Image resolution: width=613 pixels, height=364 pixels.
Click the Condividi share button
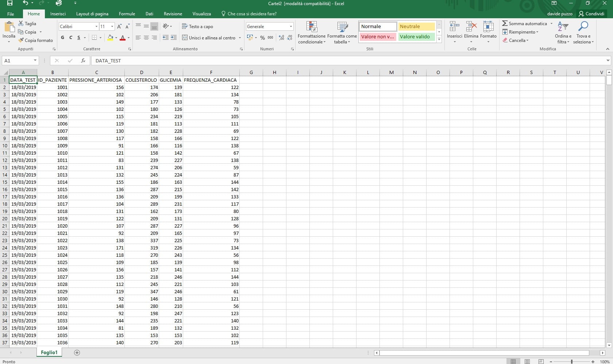[591, 14]
